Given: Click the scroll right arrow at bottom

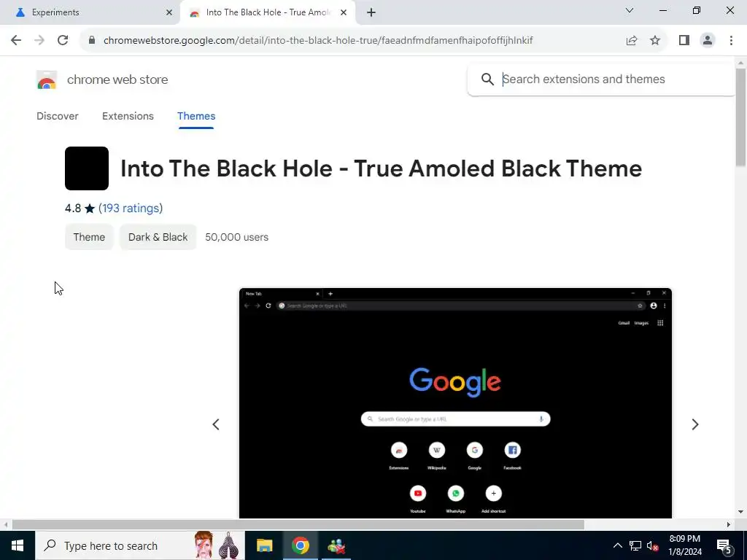Looking at the screenshot, I should coord(729,525).
